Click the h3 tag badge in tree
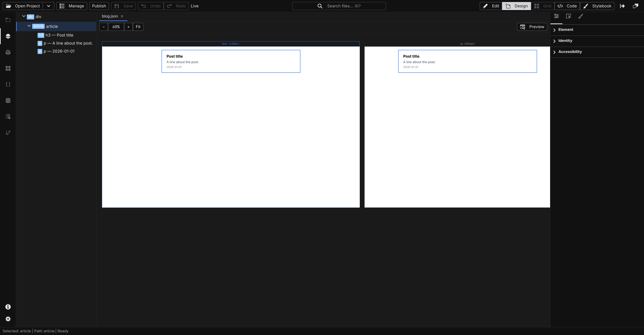 tap(41, 35)
